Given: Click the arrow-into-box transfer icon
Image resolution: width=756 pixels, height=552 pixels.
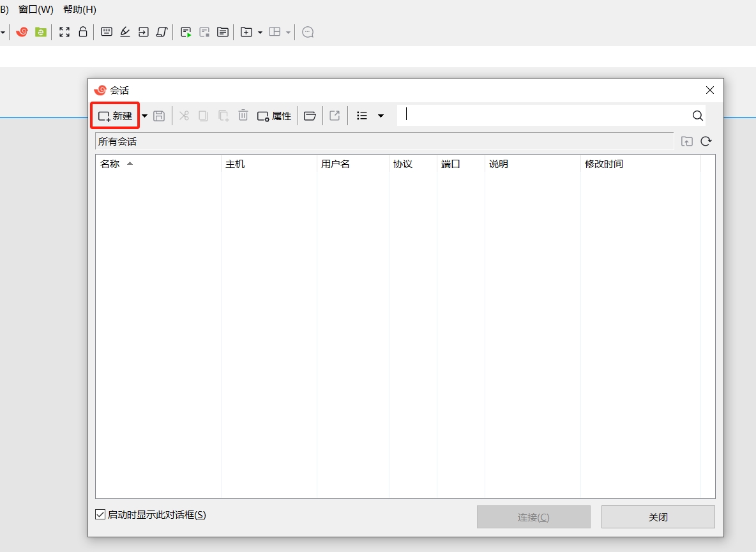Looking at the screenshot, I should point(143,32).
